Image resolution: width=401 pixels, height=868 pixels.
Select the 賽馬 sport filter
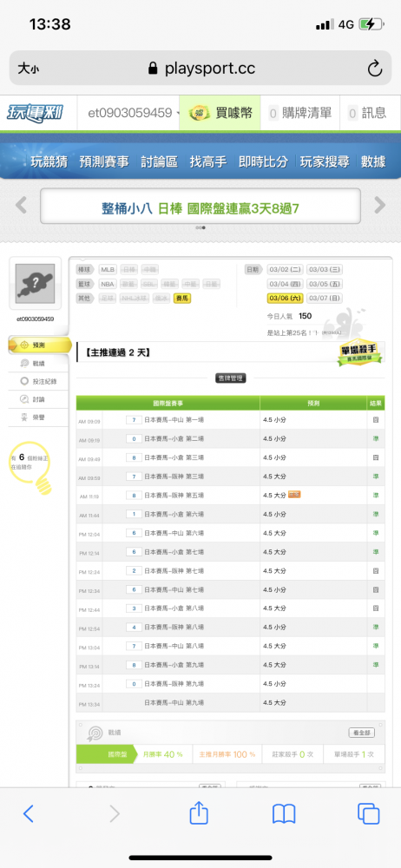[x=181, y=299]
